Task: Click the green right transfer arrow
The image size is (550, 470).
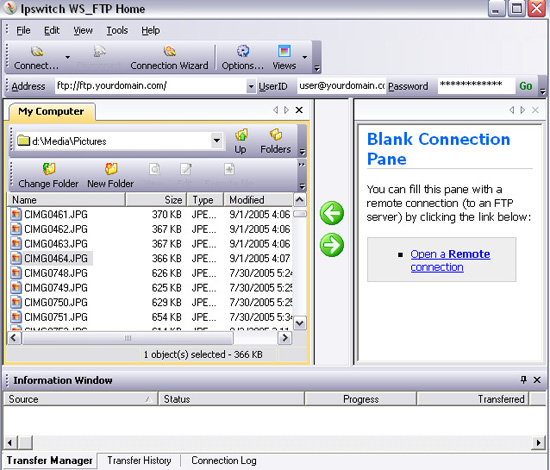Action: 331,244
